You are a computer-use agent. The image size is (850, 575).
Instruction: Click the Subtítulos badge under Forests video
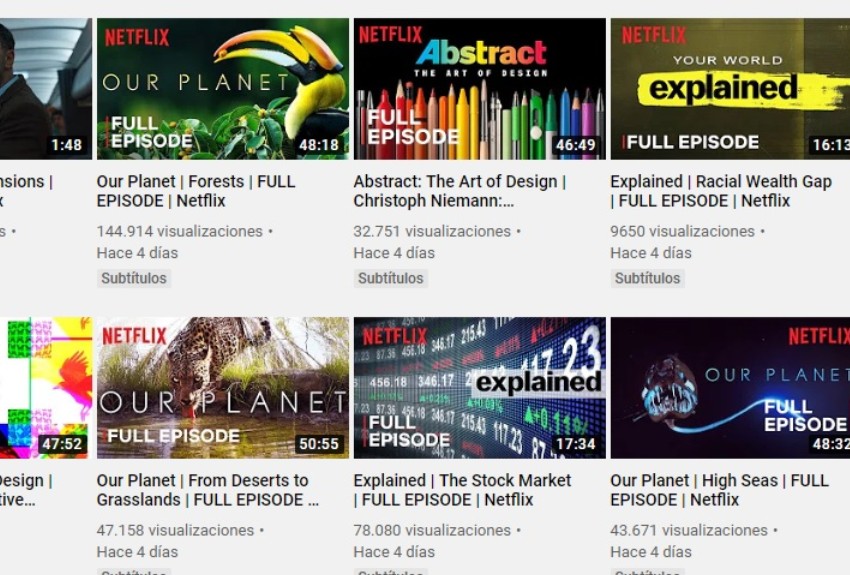134,278
